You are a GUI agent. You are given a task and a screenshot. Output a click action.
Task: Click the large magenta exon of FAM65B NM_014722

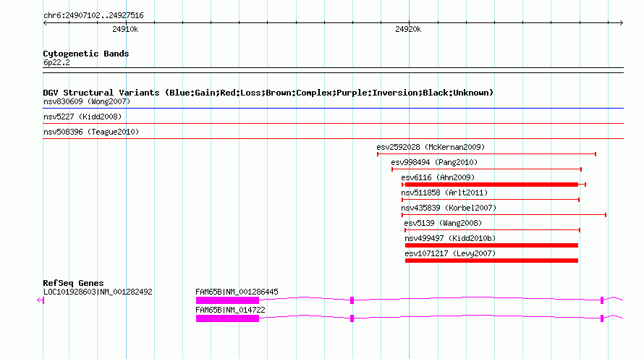(227, 318)
